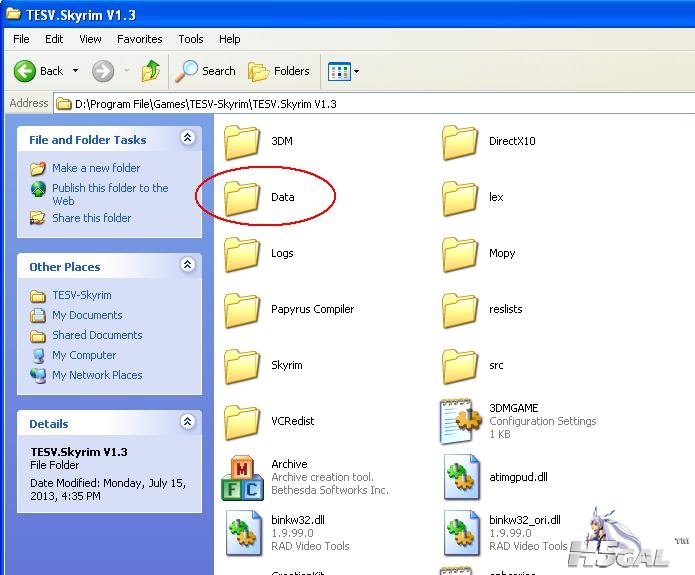Select the atimgpud.dll file icon
The image size is (695, 575).
[x=461, y=477]
